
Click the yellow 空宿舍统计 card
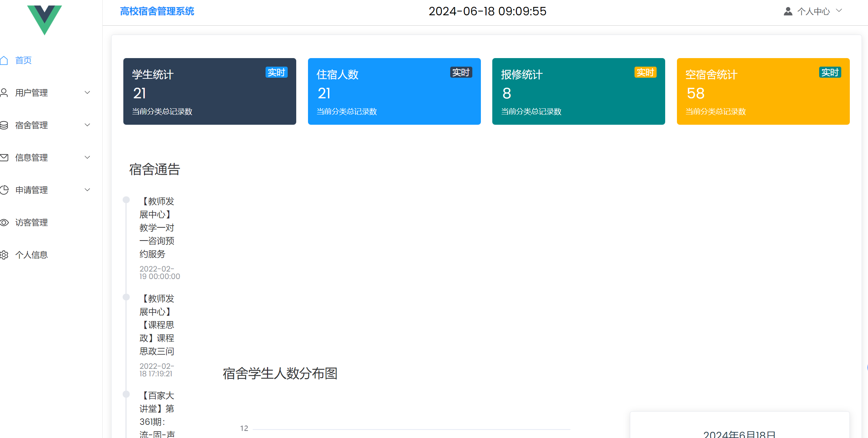pyautogui.click(x=763, y=91)
